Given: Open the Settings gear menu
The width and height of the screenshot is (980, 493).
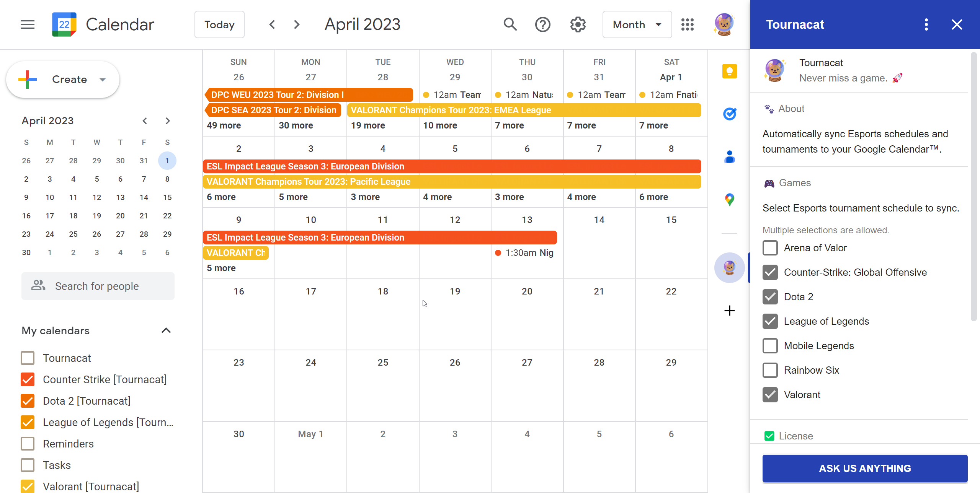Looking at the screenshot, I should tap(578, 24).
